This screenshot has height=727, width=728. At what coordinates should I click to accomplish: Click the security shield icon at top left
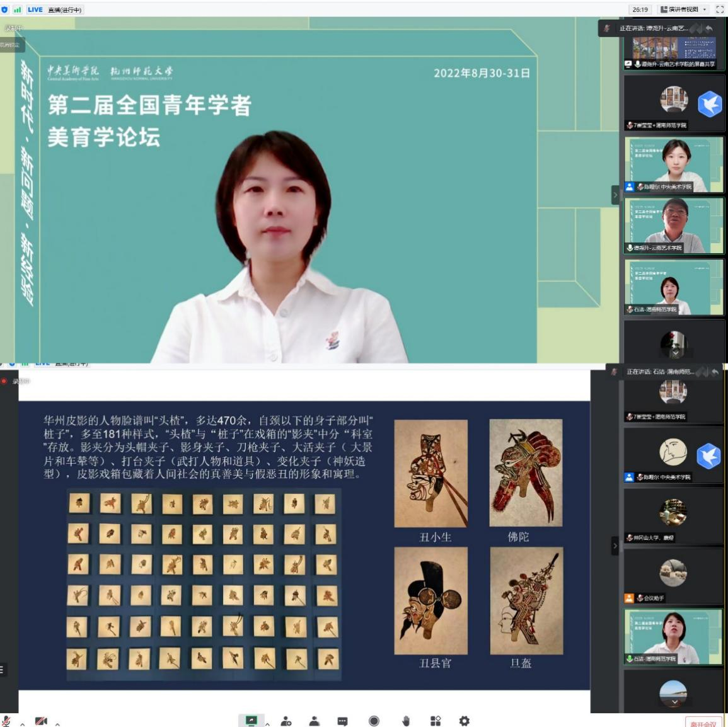4,9
